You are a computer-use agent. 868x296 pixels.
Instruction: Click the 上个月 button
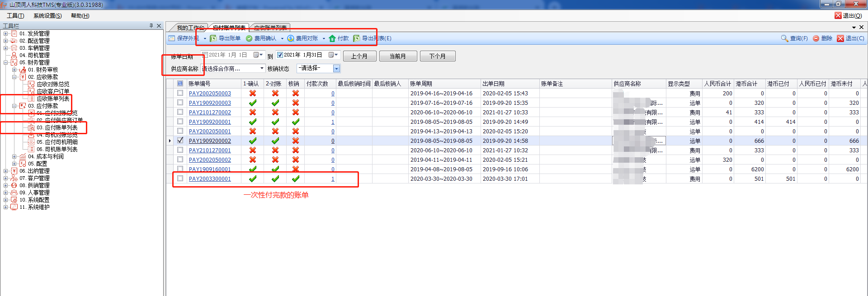[x=359, y=56]
